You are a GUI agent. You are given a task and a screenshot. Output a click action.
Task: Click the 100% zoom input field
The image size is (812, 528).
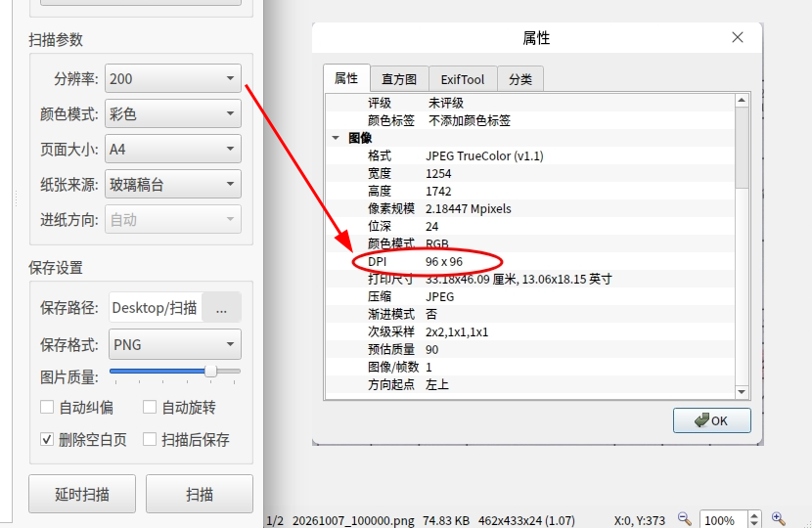coord(724,520)
